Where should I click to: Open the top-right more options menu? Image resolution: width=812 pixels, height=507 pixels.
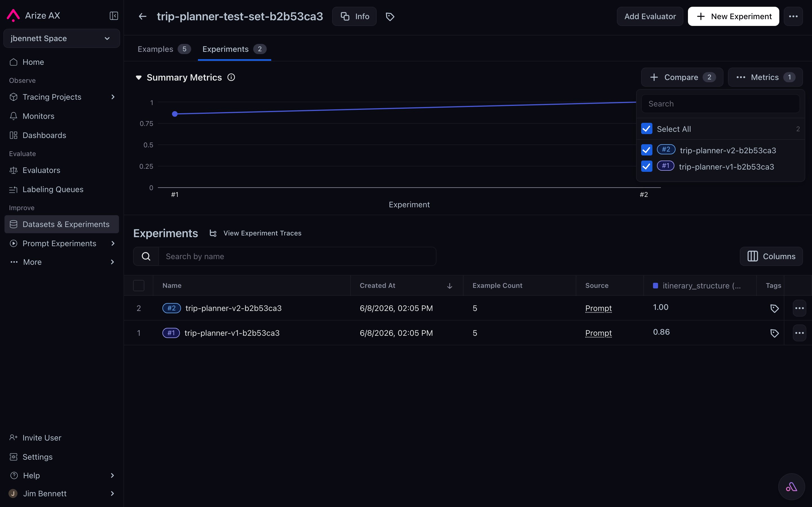793,16
